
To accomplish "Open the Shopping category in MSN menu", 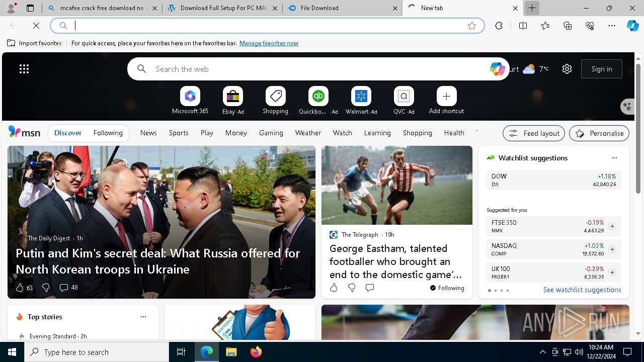I will [x=418, y=133].
